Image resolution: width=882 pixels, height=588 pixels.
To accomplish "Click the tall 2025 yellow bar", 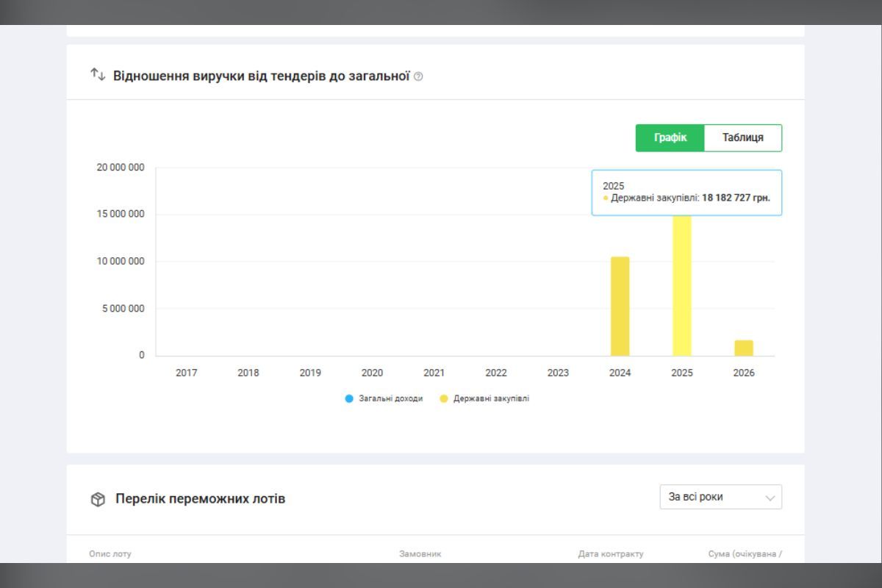I will click(681, 287).
